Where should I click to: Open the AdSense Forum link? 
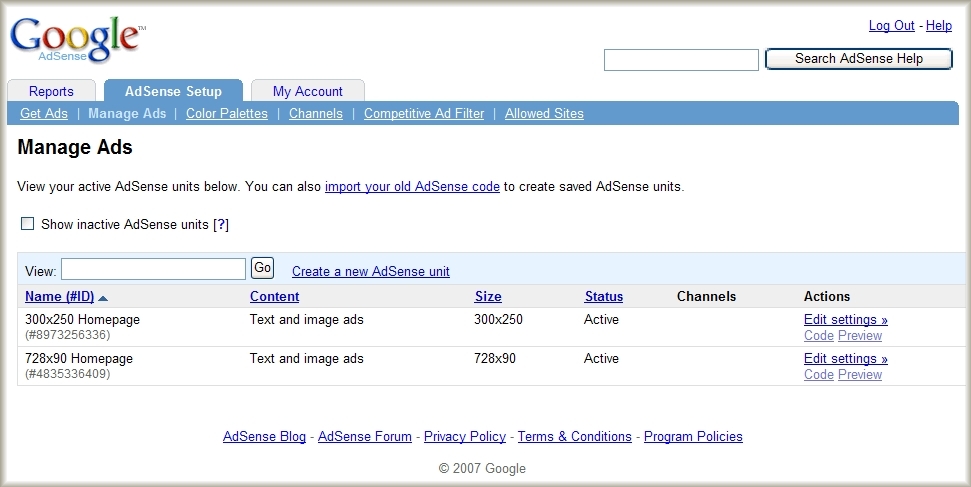click(x=365, y=436)
